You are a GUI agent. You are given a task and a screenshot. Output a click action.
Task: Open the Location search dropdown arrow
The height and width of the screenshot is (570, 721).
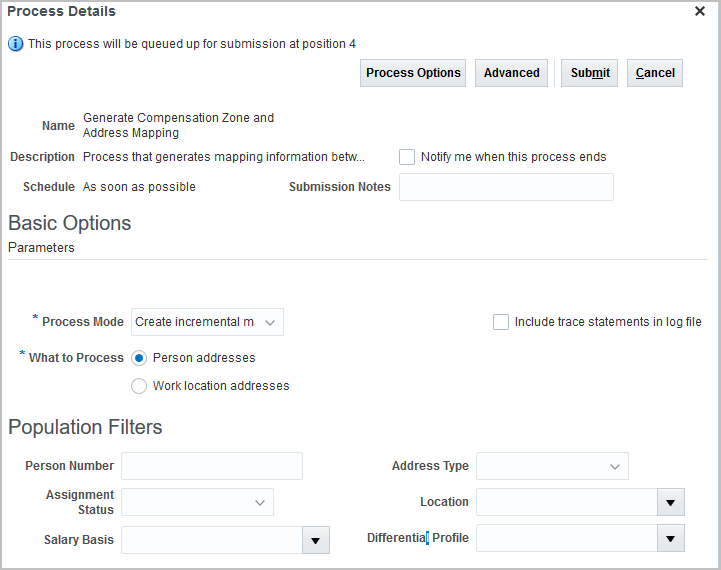(x=671, y=502)
